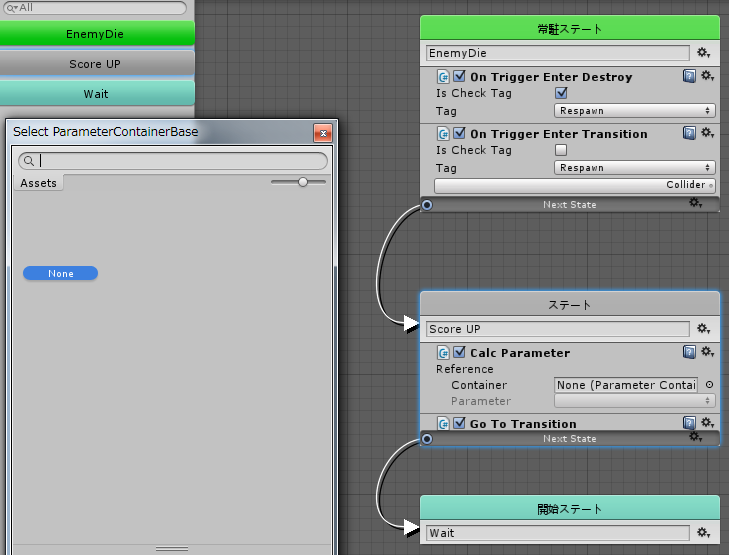
Task: Click the Container object picker circle
Action: coord(709,385)
